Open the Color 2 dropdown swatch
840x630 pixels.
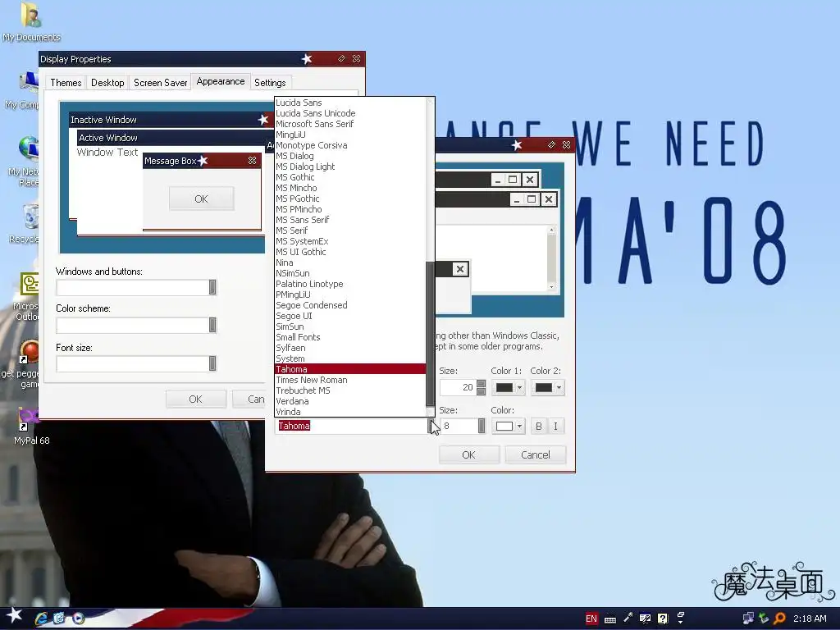(547, 387)
